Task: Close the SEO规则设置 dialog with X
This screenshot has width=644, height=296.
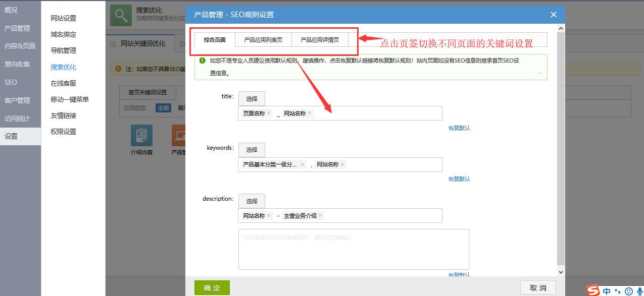Action: point(554,15)
